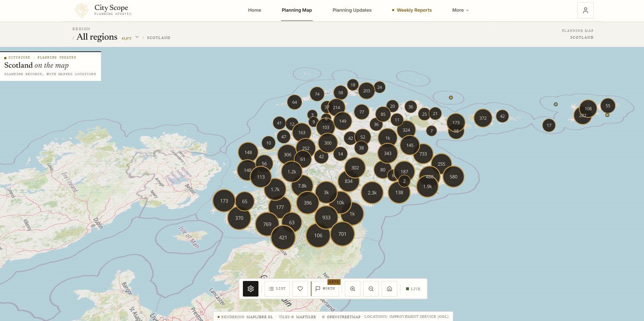Viewport: 644px width, 321px height.
Task: Expand the 2.3k cluster marker
Action: click(372, 193)
